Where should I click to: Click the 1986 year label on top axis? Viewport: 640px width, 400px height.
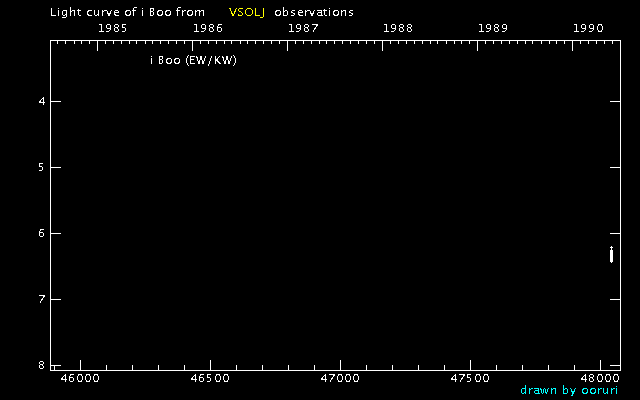208,28
